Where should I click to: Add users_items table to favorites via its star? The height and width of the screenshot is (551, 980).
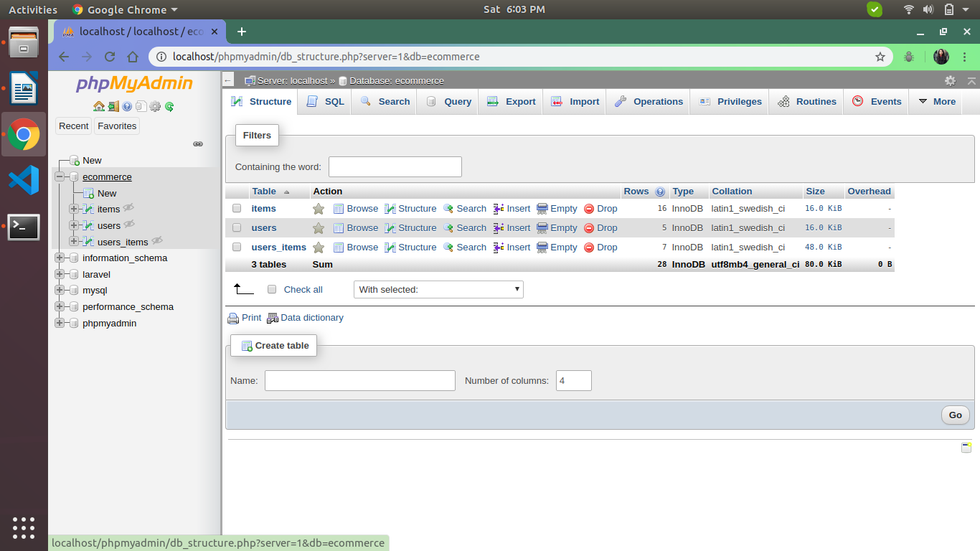(x=319, y=248)
